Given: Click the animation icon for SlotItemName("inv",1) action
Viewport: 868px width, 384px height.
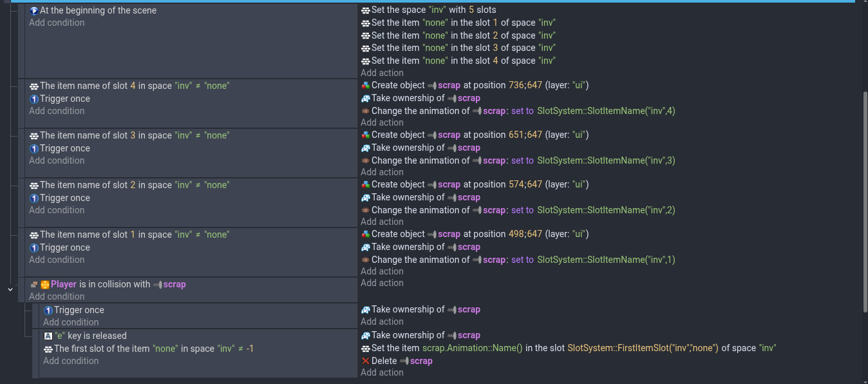Looking at the screenshot, I should [366, 260].
